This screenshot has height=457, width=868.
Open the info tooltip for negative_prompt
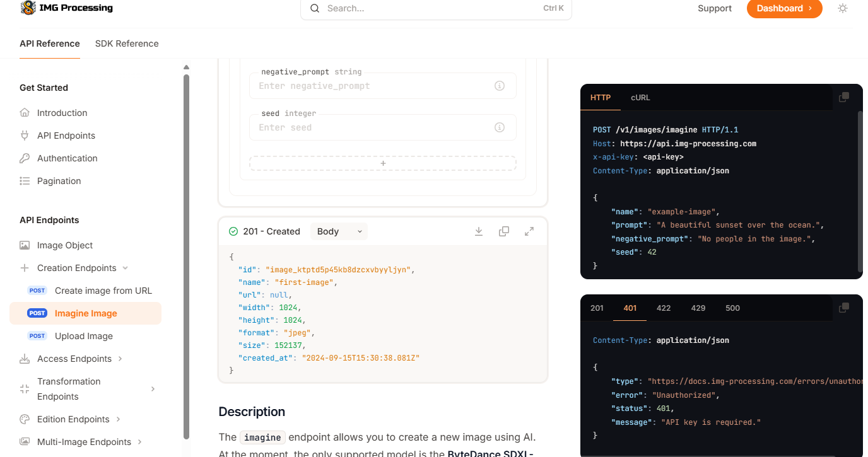(x=500, y=86)
